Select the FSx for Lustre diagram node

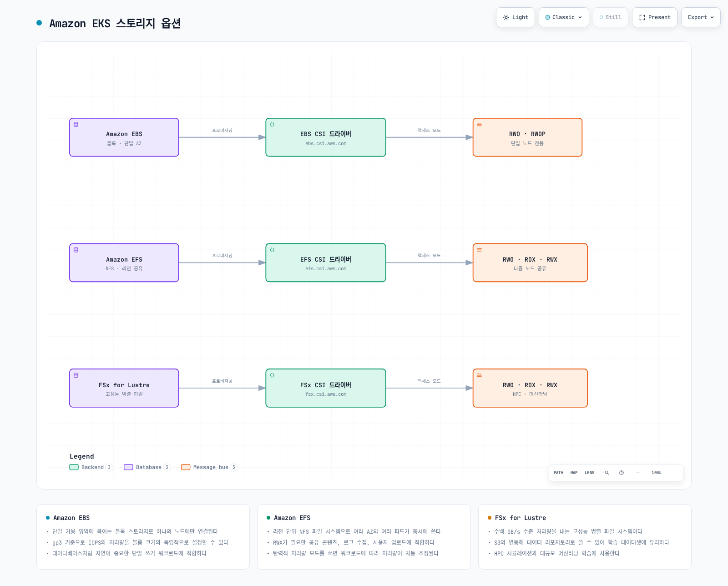point(124,388)
